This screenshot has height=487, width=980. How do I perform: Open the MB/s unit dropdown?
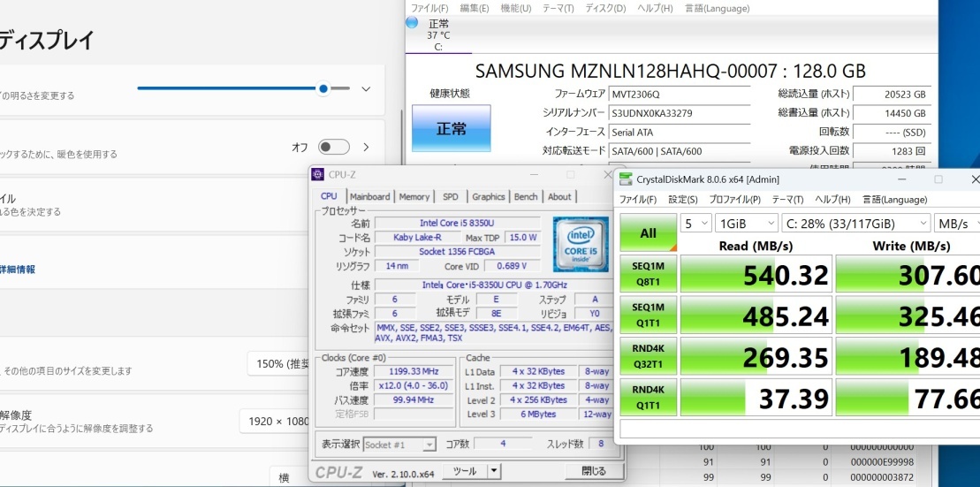(x=957, y=224)
